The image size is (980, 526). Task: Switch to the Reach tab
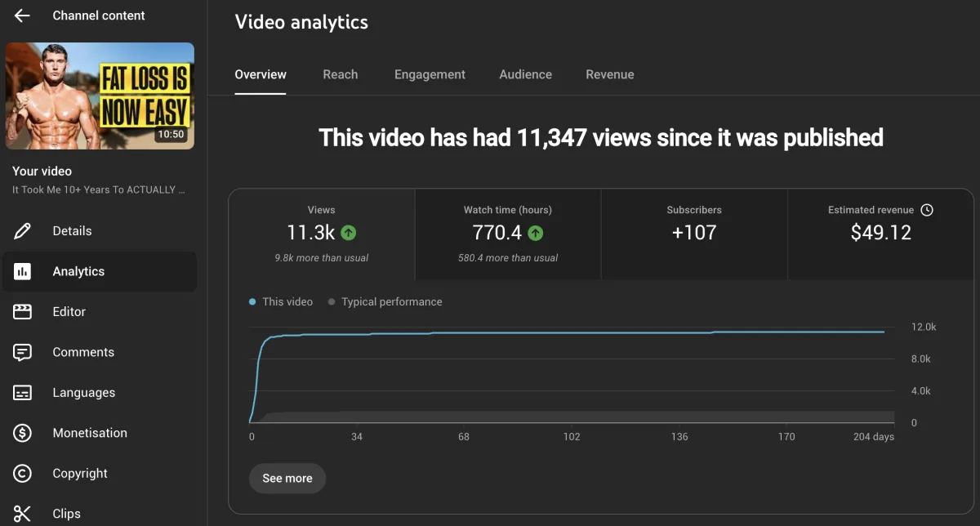tap(341, 74)
